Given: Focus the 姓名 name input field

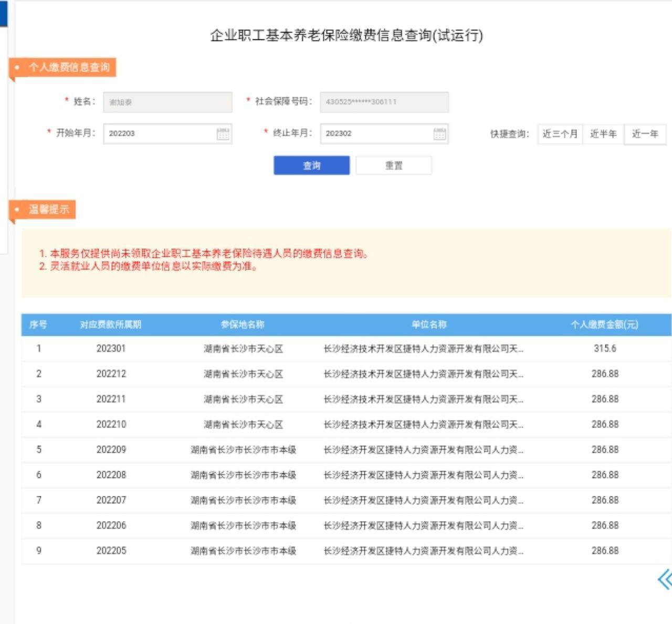Looking at the screenshot, I should 167,102.
